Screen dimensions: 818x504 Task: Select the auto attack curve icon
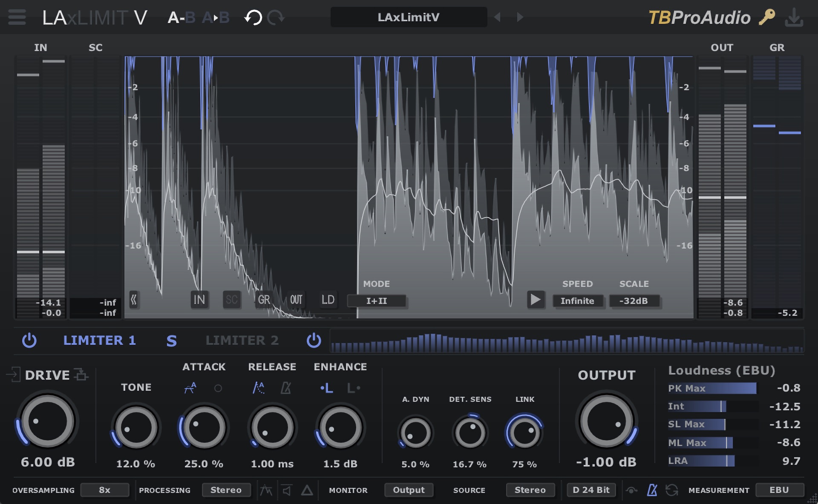coord(190,388)
